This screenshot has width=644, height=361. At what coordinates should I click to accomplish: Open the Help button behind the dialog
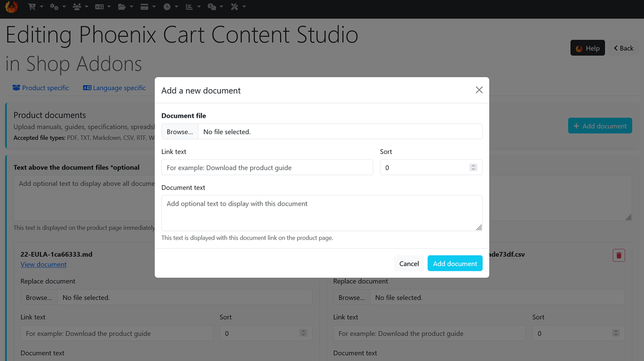click(x=587, y=48)
